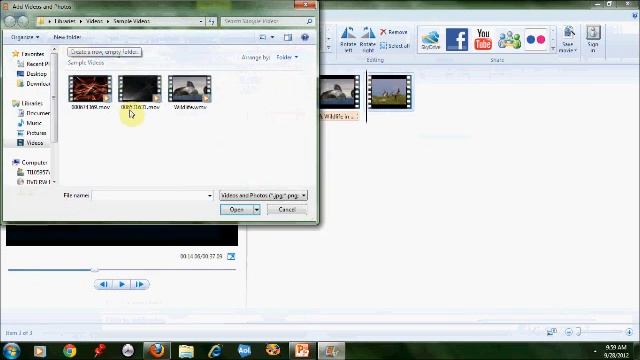Image resolution: width=640 pixels, height=360 pixels.
Task: Open Firefox from the taskbar
Action: pyautogui.click(x=156, y=351)
